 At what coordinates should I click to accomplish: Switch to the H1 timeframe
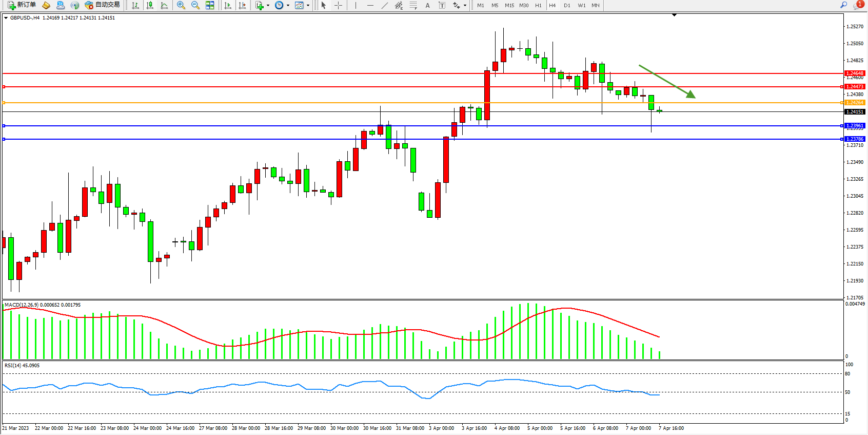tap(538, 5)
